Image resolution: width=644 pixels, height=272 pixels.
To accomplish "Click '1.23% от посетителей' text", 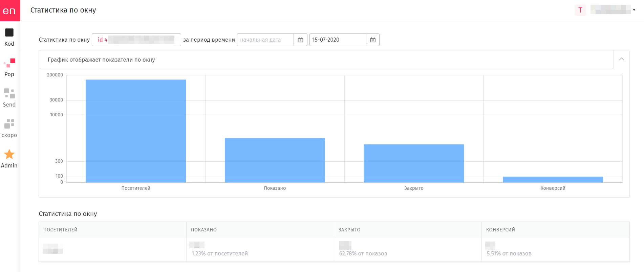I will point(220,253).
